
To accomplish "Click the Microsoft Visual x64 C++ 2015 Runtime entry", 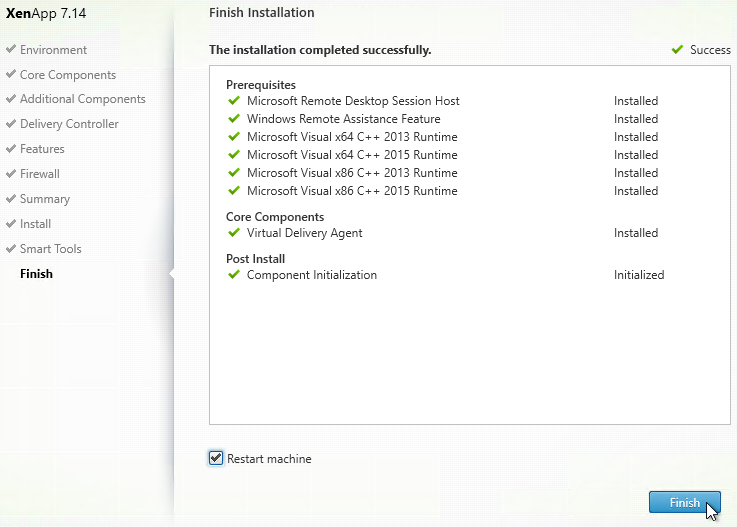I will (352, 155).
